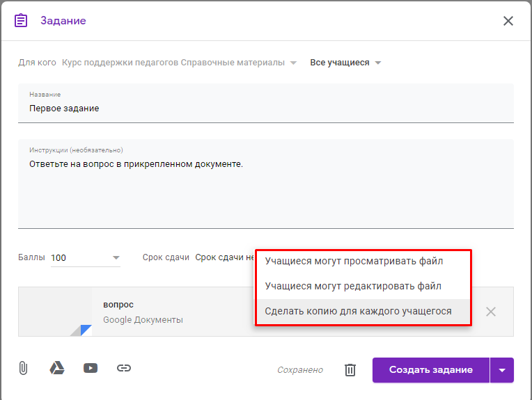Image resolution: width=532 pixels, height=400 pixels.
Task: Click the 'Сохранено' status text
Action: pos(300,370)
